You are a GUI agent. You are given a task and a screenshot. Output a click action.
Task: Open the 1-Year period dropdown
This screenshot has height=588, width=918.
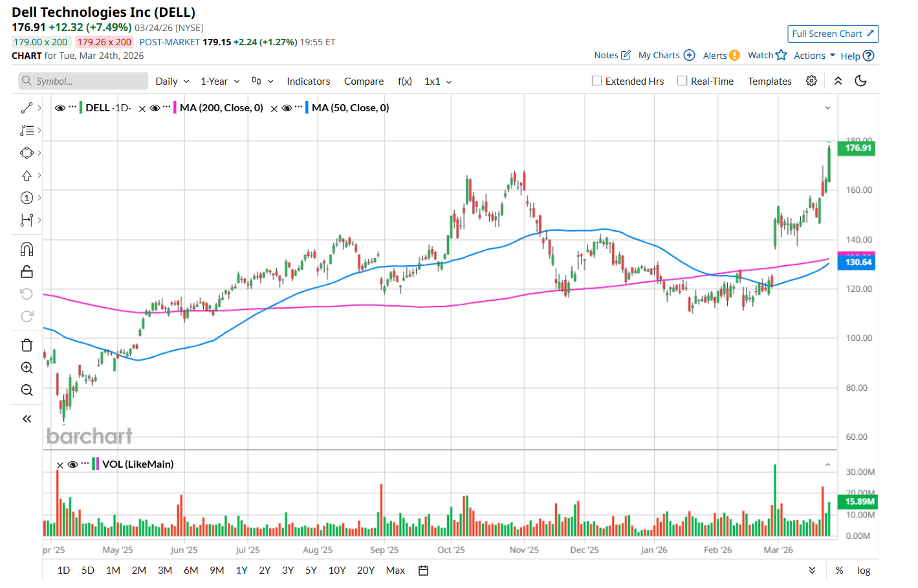pos(220,82)
